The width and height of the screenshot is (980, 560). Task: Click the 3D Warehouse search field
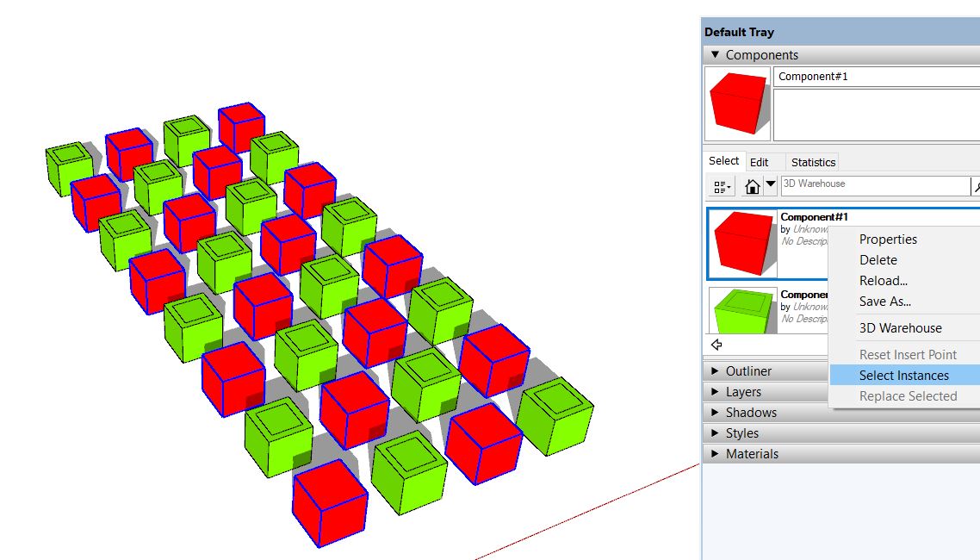[874, 184]
